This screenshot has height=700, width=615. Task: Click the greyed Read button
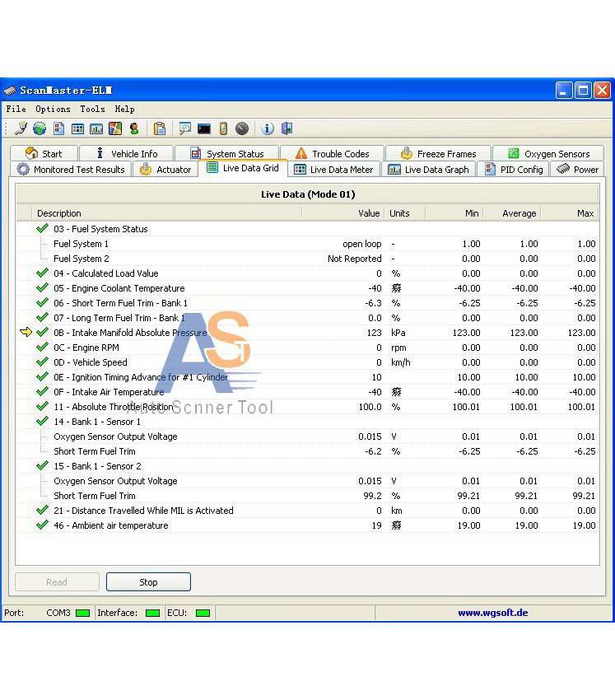click(57, 582)
